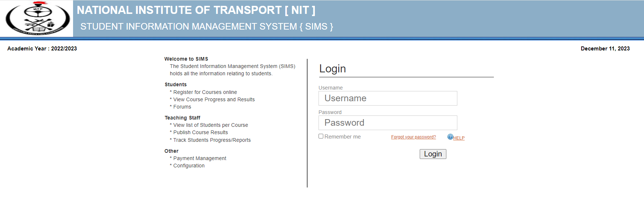This screenshot has width=644, height=201.
Task: Click the large Login form heading
Action: [x=332, y=69]
